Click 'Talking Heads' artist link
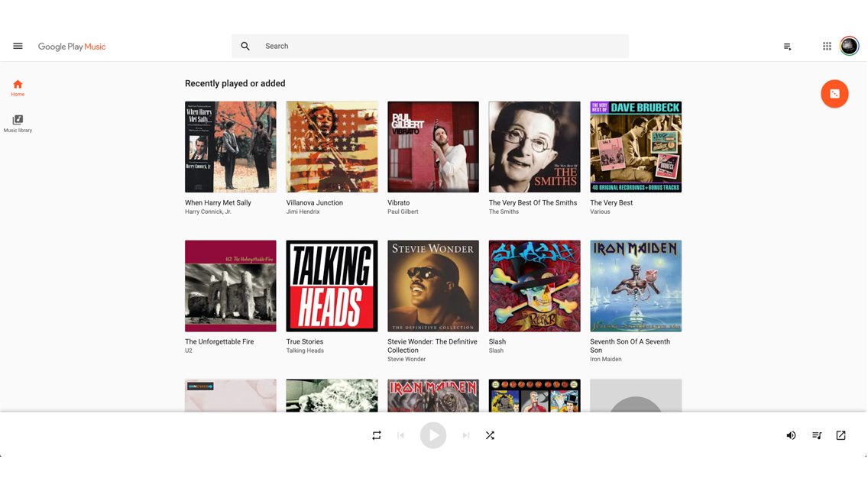 coord(305,351)
